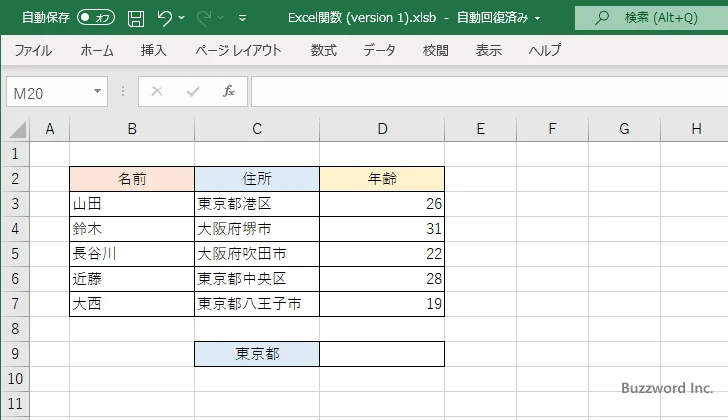
Task: Open the 数式 tab
Action: [x=324, y=50]
